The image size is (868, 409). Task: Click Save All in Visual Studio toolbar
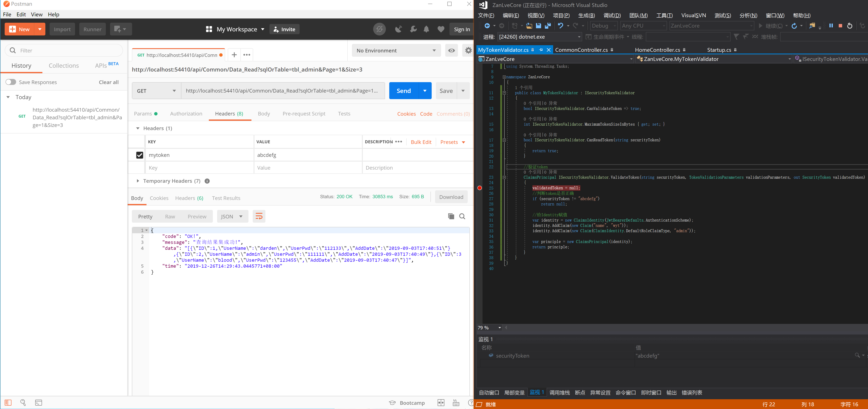(x=548, y=26)
